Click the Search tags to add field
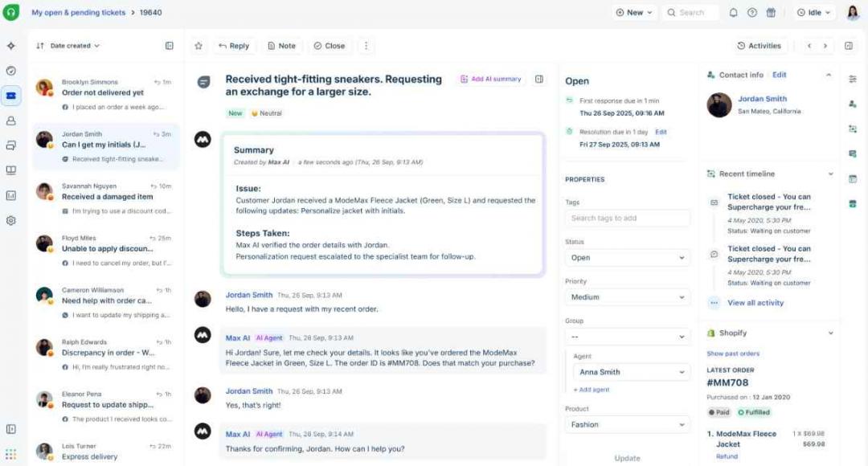 pyautogui.click(x=627, y=218)
